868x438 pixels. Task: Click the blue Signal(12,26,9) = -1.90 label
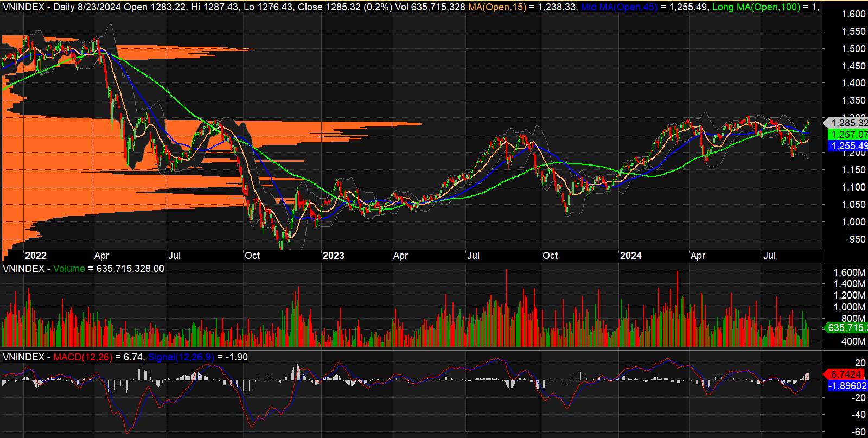(x=198, y=357)
